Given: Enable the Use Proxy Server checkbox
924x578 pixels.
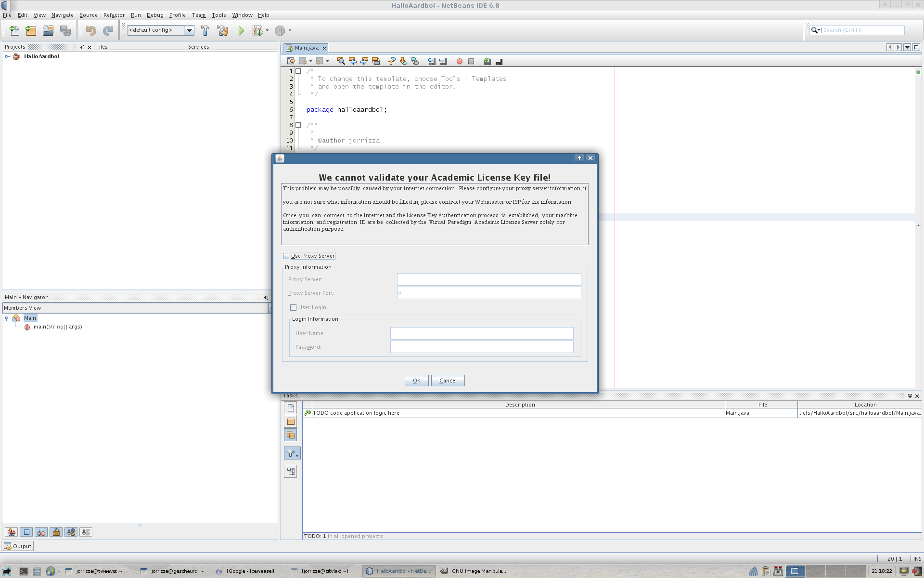Looking at the screenshot, I should click(x=286, y=256).
